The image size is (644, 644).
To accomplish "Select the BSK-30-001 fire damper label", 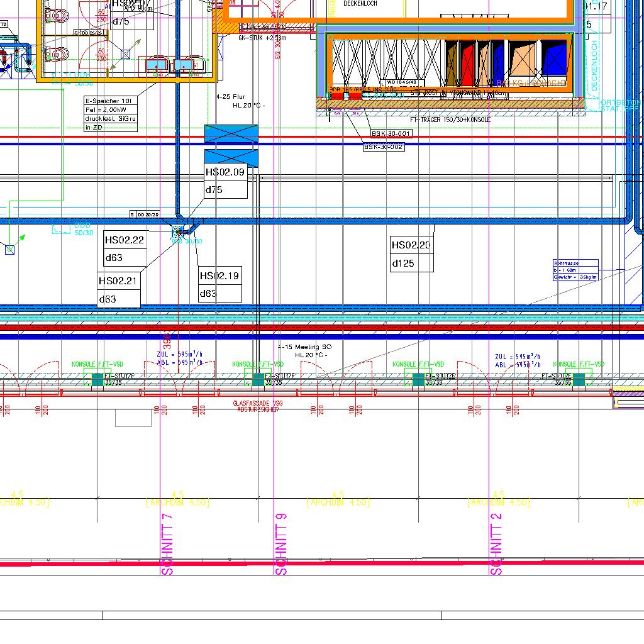I will pyautogui.click(x=391, y=134).
